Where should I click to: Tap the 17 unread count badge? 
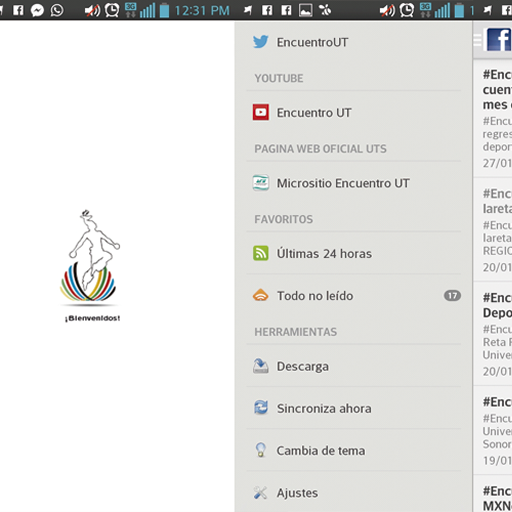[452, 296]
